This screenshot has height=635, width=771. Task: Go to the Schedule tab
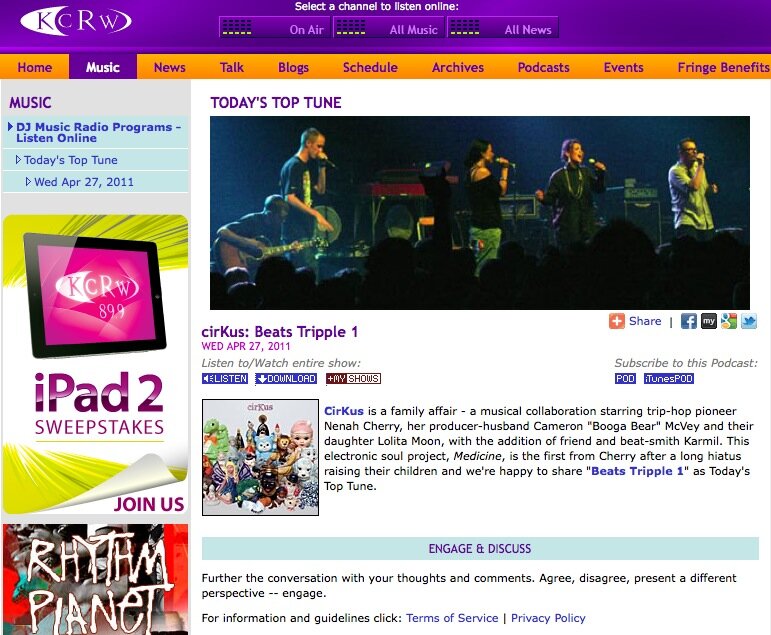click(x=370, y=68)
